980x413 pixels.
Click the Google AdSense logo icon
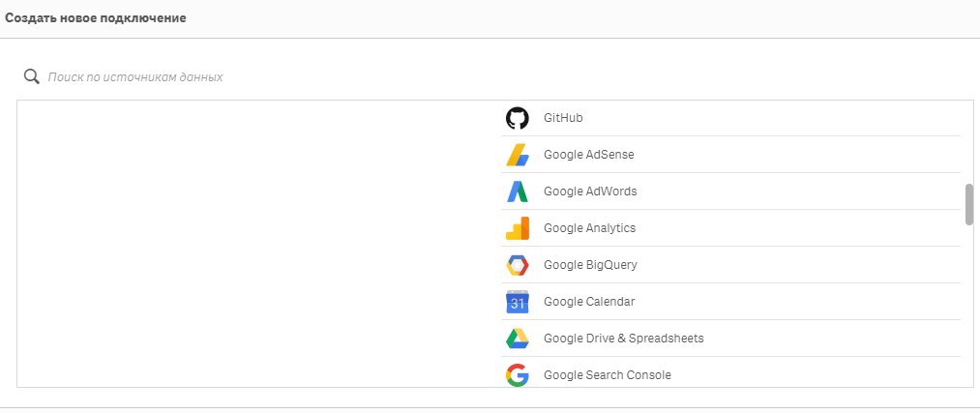click(x=517, y=155)
